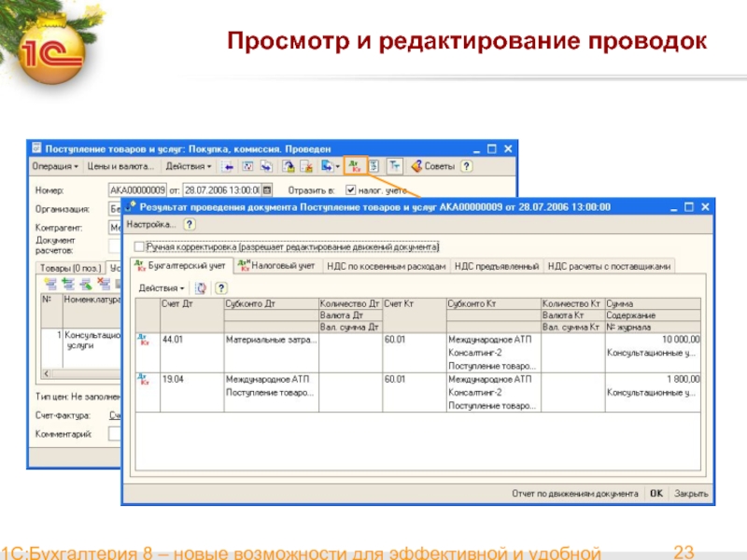Open Советы tips button
This screenshot has width=747, height=560.
[433, 167]
